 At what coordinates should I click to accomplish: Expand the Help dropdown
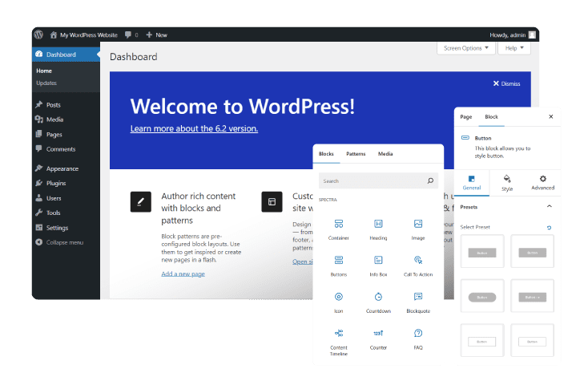[x=513, y=48]
